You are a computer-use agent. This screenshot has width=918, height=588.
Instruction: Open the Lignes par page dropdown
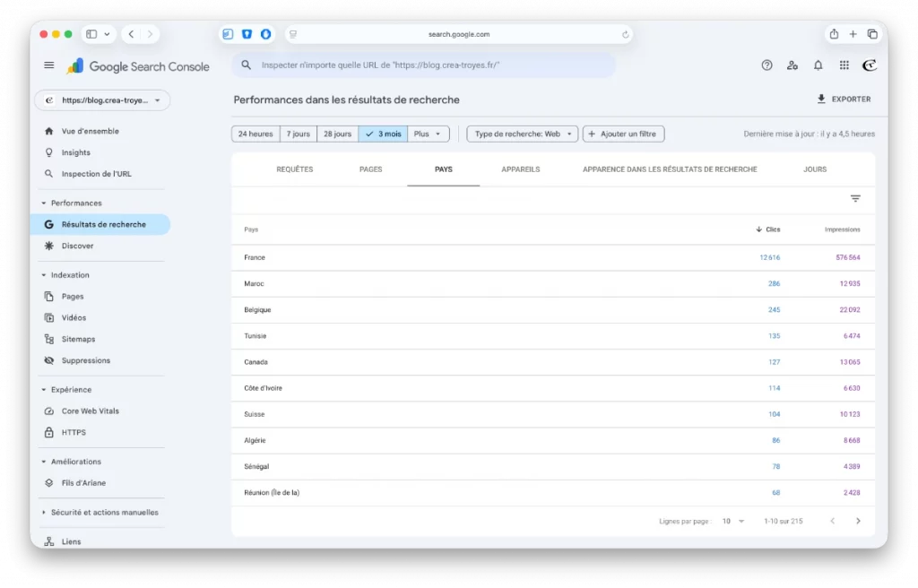(733, 521)
